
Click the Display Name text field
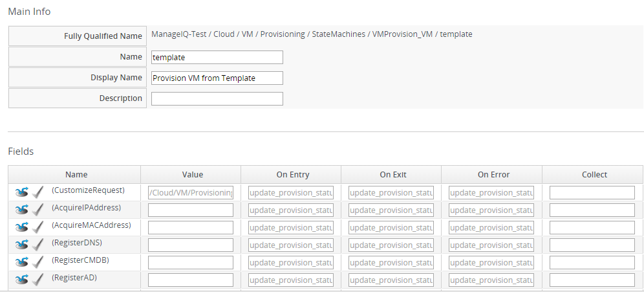(x=217, y=78)
